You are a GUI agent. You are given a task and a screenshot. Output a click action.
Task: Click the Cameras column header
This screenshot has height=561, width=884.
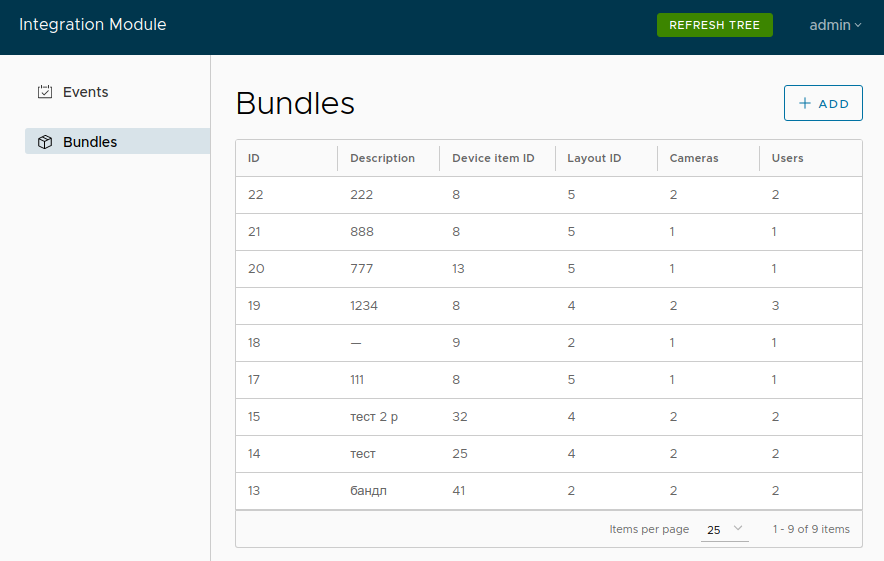[x=694, y=158]
